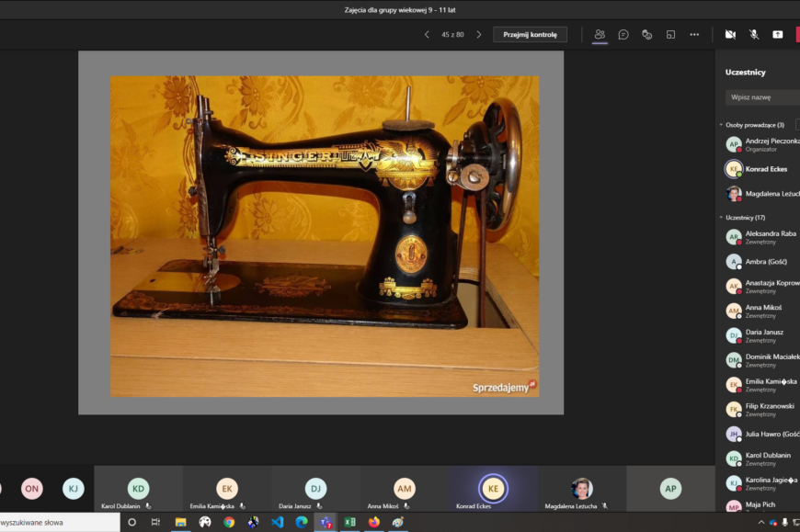The image size is (800, 532).
Task: Open the meeting chat icon
Action: pos(623,35)
